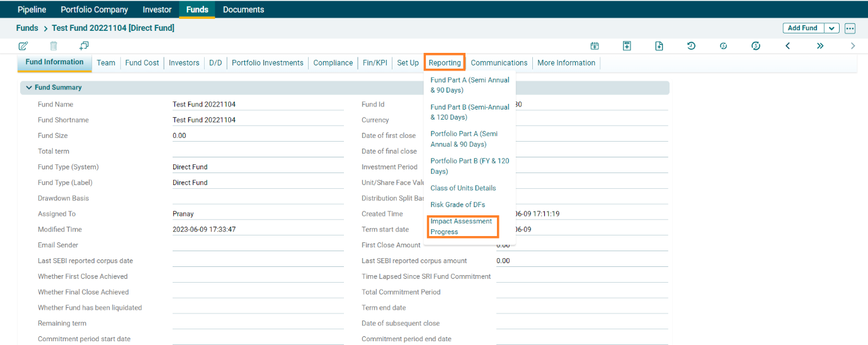Open the Compliance tab
Image resolution: width=868 pixels, height=345 pixels.
pyautogui.click(x=333, y=63)
